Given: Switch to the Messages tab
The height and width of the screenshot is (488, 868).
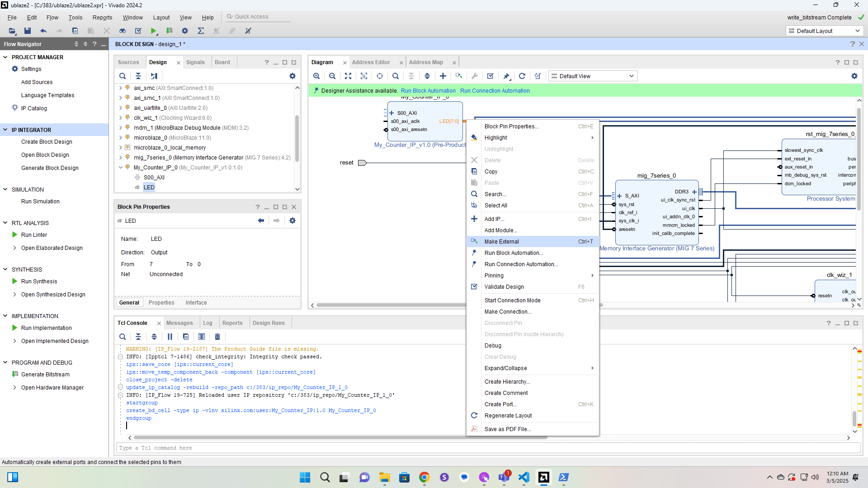Looking at the screenshot, I should (x=179, y=323).
